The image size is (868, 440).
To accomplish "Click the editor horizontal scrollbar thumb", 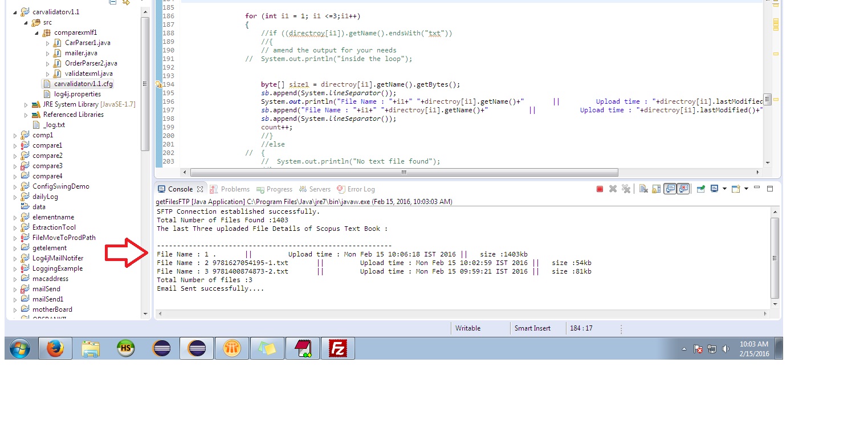I will pyautogui.click(x=404, y=172).
